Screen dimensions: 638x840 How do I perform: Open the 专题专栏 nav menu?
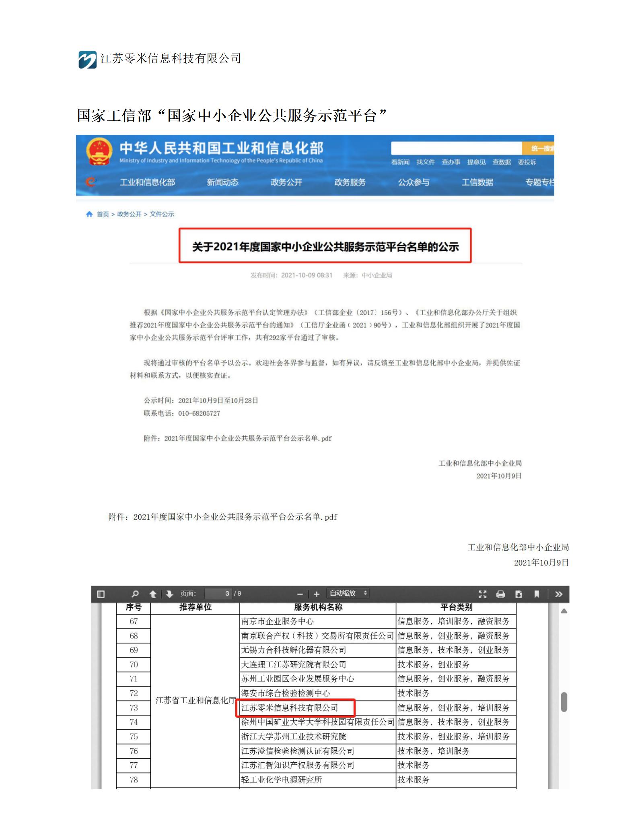540,182
